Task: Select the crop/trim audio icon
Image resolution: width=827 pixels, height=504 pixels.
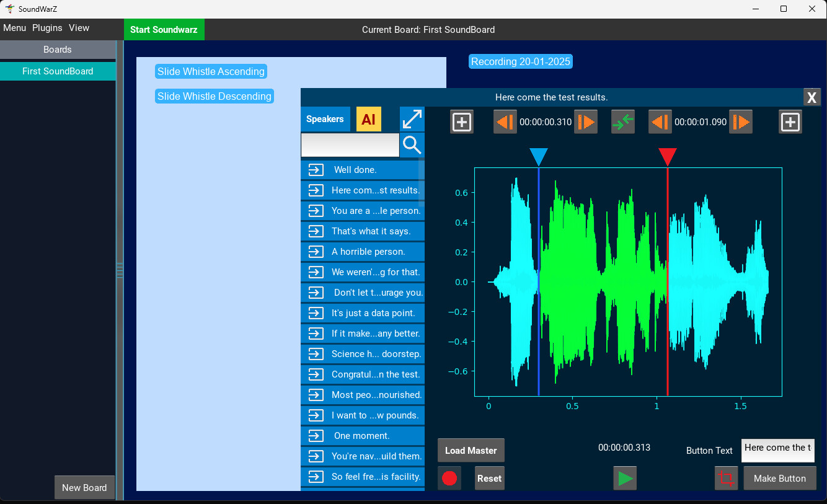Action: click(x=726, y=478)
